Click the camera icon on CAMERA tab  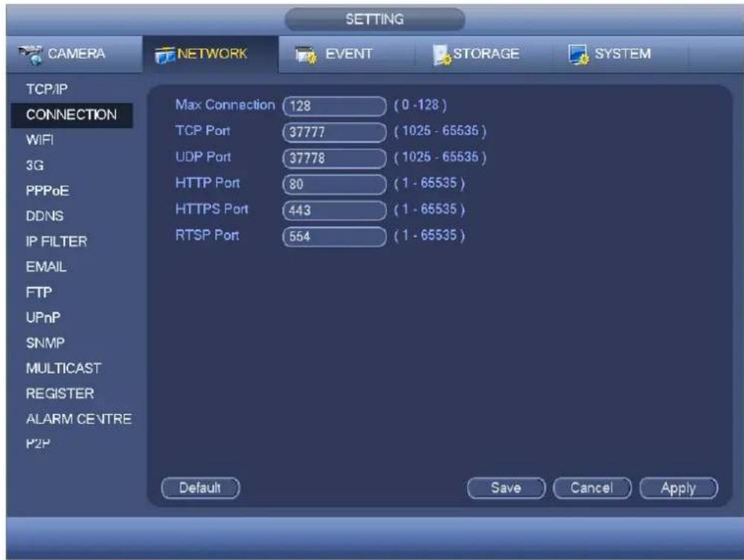[31, 54]
